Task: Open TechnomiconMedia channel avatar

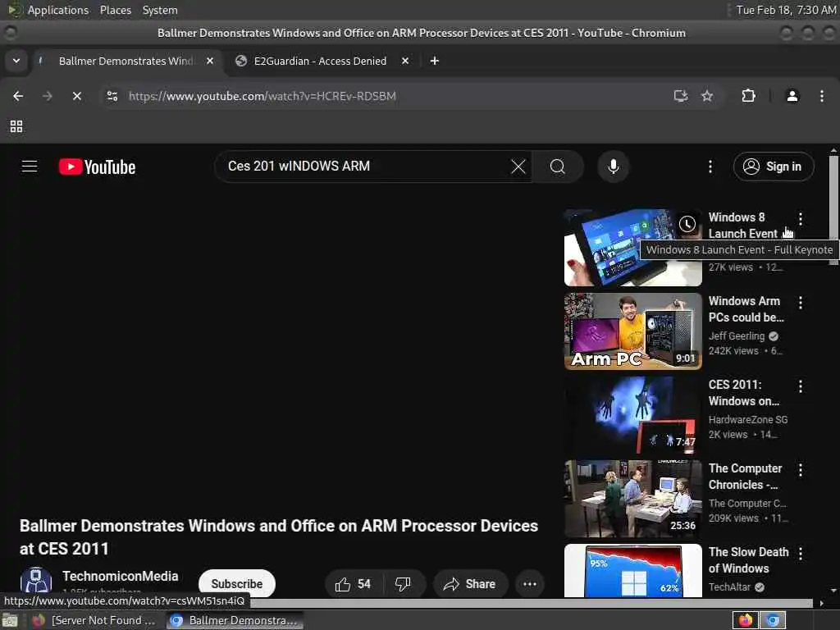Action: coord(36,582)
